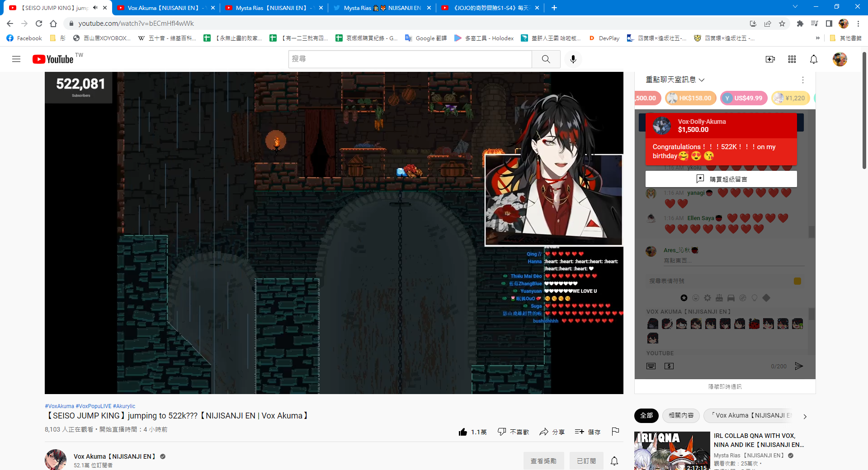Open YouTube notifications bell
Screen dimensions: 868x470
814,59
